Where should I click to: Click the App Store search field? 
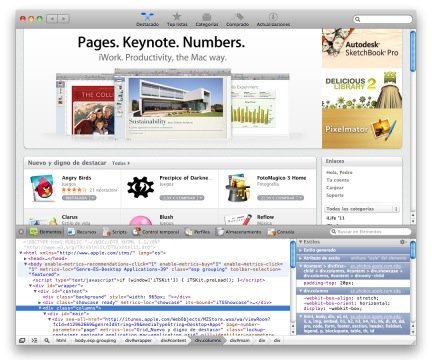click(x=383, y=19)
